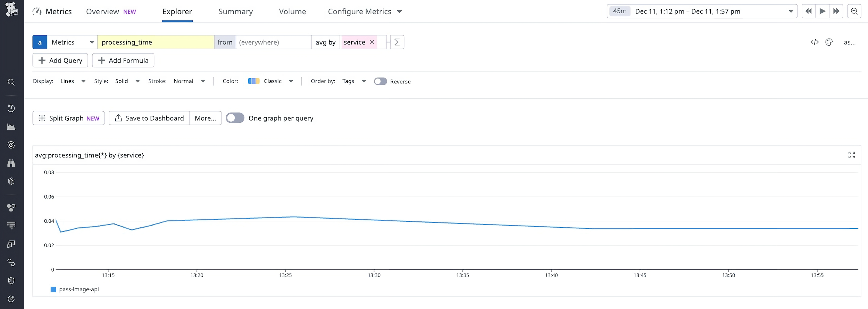The image size is (868, 309).
Task: Remove the service tag from avg by
Action: [372, 42]
